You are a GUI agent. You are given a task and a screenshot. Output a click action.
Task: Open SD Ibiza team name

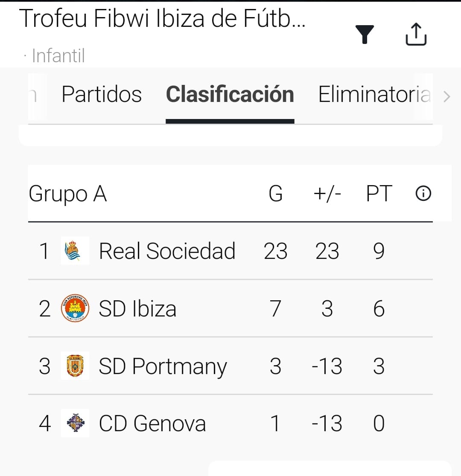coord(137,308)
